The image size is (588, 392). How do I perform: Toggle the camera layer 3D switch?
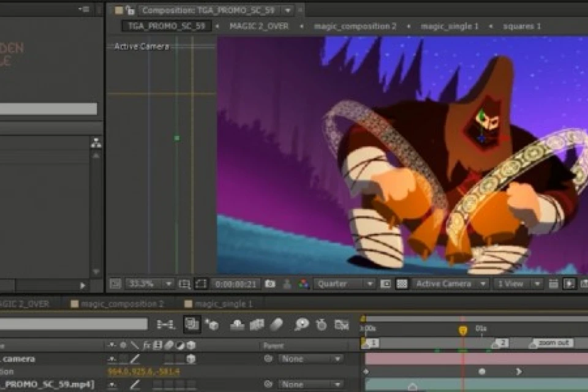coord(191,359)
